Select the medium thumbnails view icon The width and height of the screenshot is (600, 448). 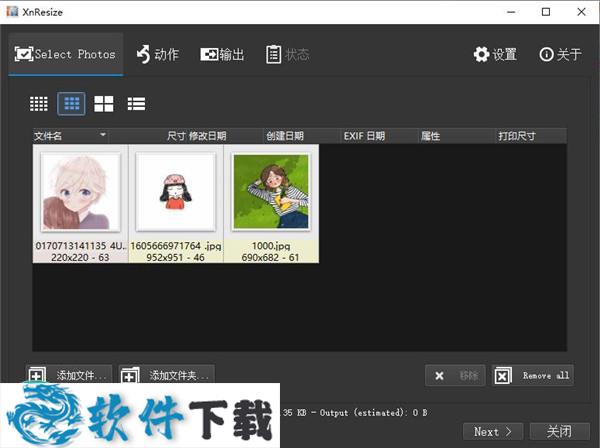click(x=71, y=103)
